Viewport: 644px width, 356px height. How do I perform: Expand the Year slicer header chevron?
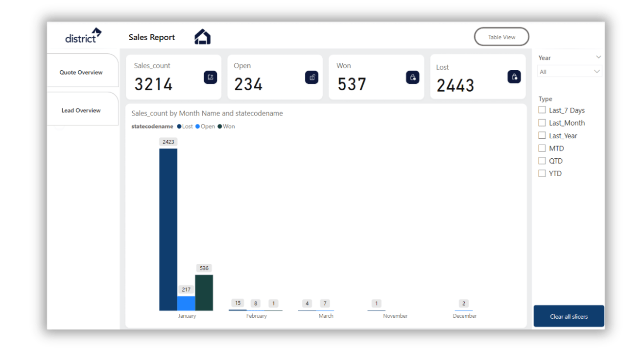598,57
